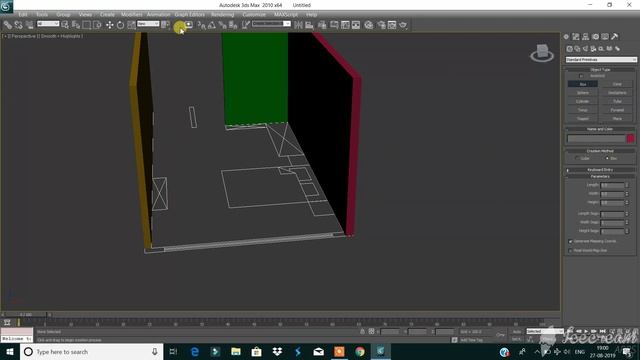The image size is (640, 360).
Task: Click the Cone primitive button
Action: (617, 84)
